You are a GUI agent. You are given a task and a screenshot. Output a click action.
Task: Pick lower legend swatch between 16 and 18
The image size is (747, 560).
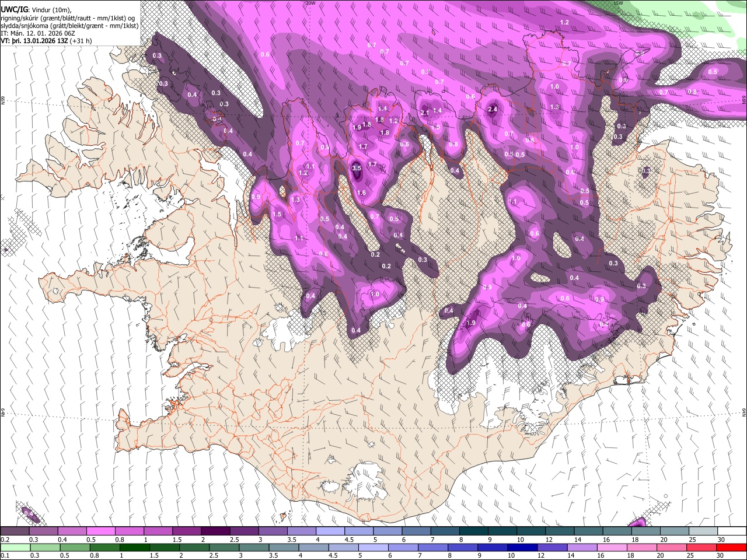[x=612, y=547]
